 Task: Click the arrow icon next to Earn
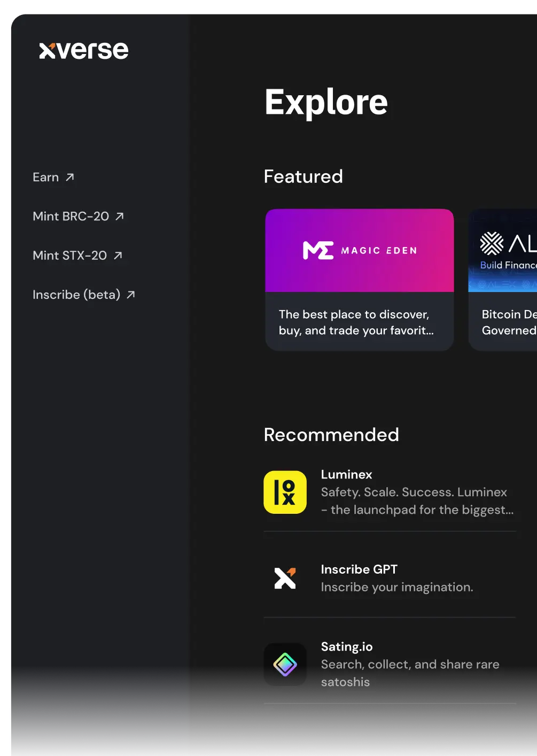pyautogui.click(x=70, y=176)
